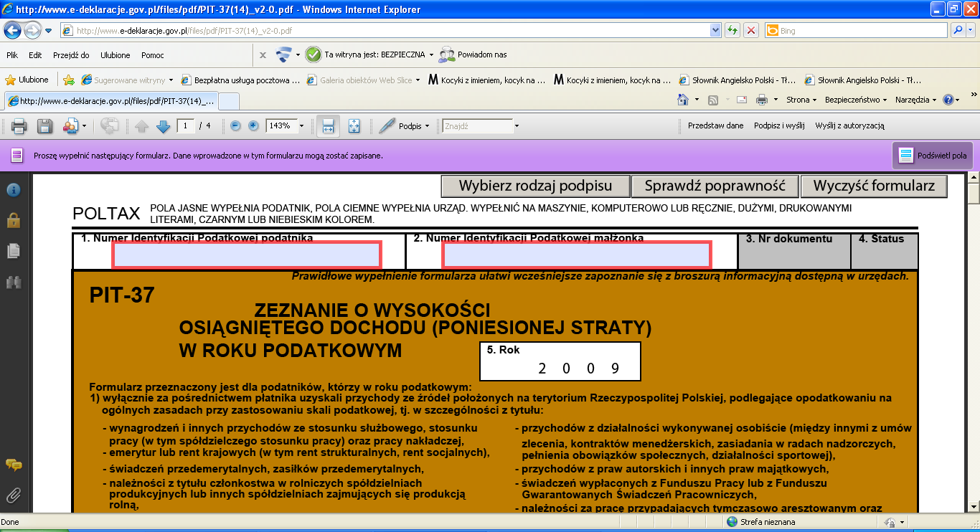Expand the address bar URL history dropdown

(x=715, y=30)
